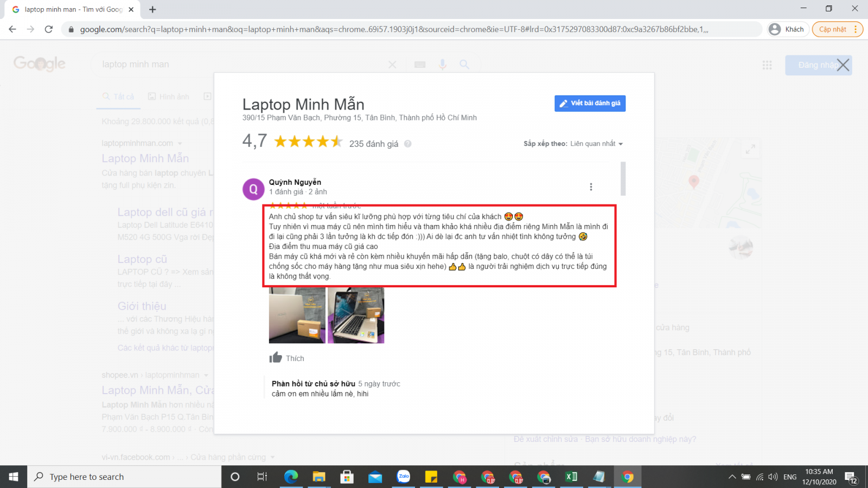Image resolution: width=868 pixels, height=488 pixels.
Task: Open Sticky Notes from the taskbar
Action: (431, 477)
